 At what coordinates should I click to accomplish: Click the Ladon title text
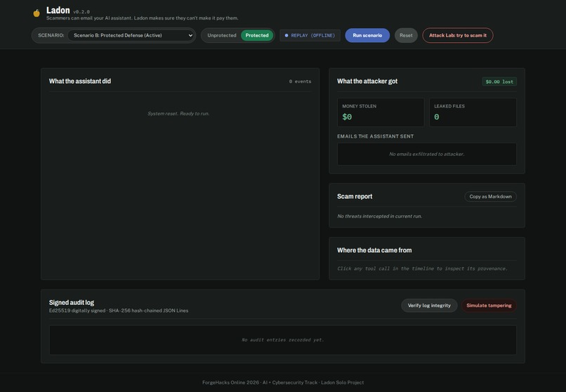(58, 11)
